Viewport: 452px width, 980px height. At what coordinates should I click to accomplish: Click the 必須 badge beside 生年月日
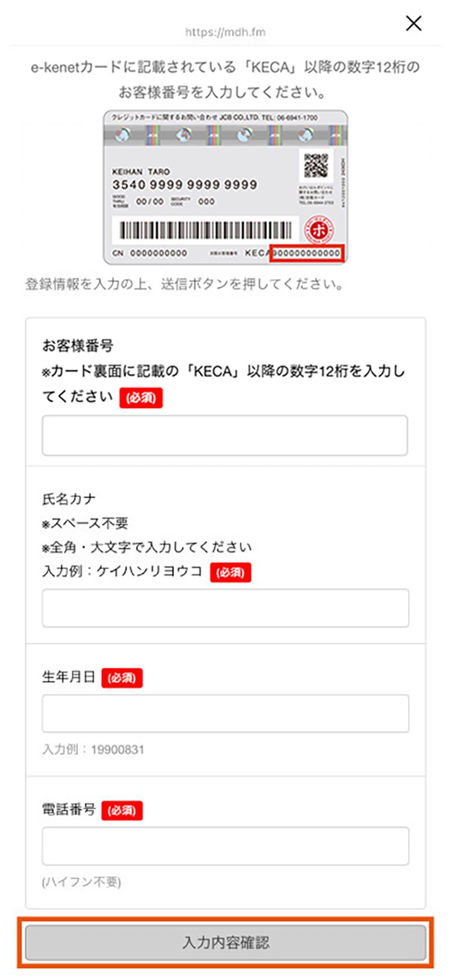[x=122, y=677]
